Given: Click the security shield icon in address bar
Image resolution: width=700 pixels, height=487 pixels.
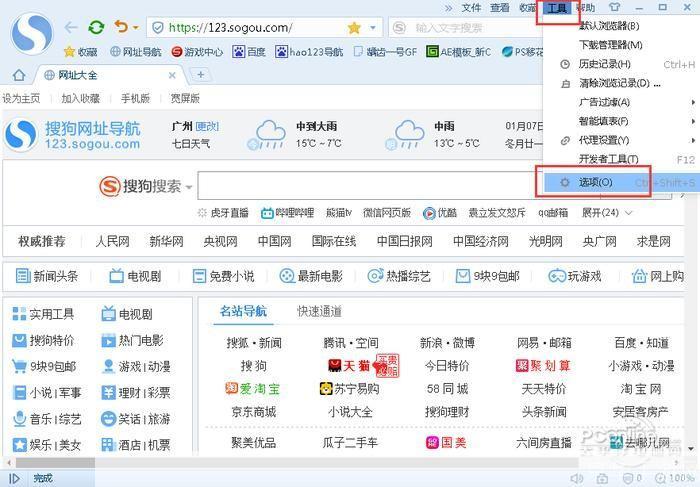Looking at the screenshot, I should pyautogui.click(x=158, y=28).
